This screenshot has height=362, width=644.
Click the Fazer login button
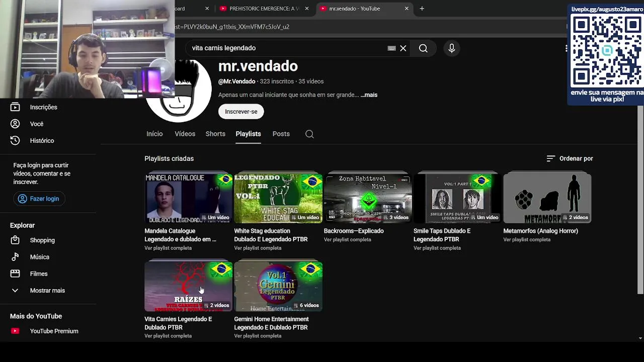(x=39, y=199)
